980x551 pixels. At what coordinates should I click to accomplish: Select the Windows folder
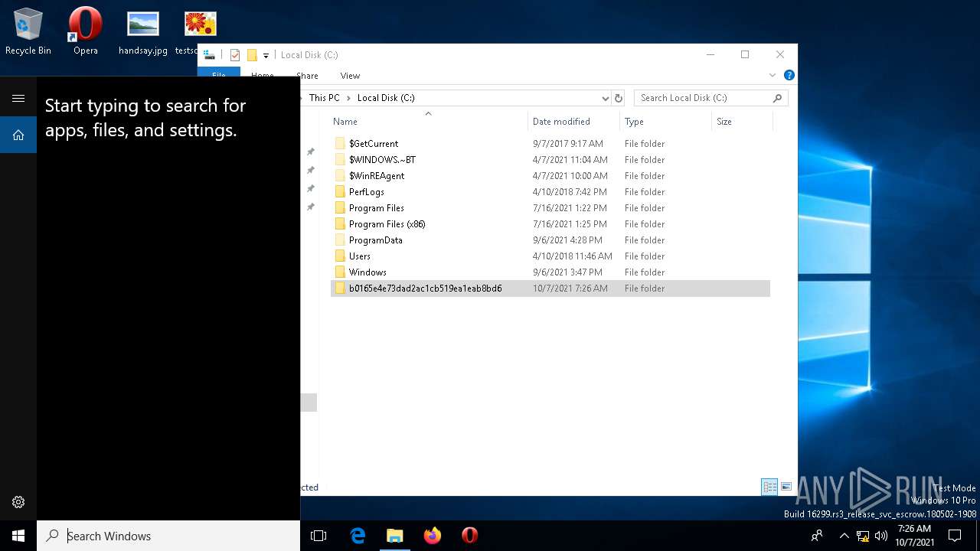point(550,272)
